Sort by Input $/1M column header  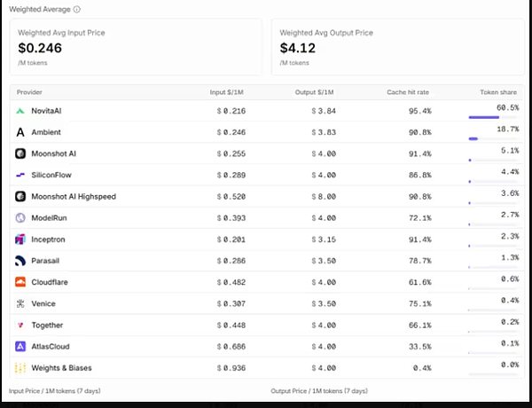[x=227, y=92]
